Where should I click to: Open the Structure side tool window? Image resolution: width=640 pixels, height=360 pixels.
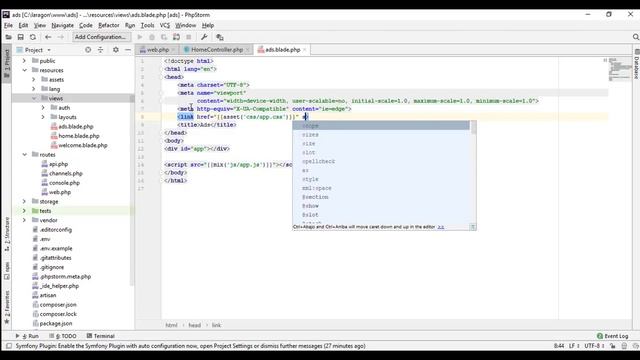point(7,234)
